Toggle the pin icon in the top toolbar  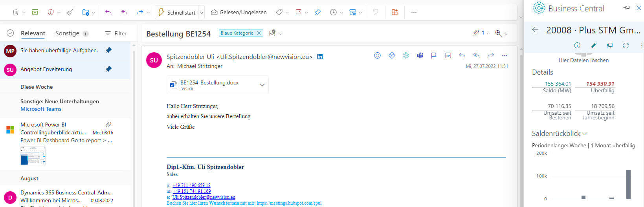(x=318, y=12)
